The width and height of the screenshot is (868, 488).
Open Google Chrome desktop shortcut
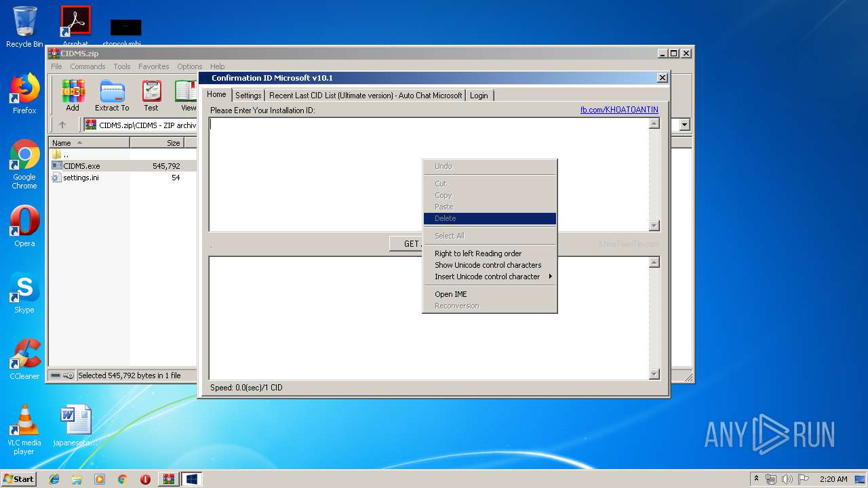(x=24, y=164)
